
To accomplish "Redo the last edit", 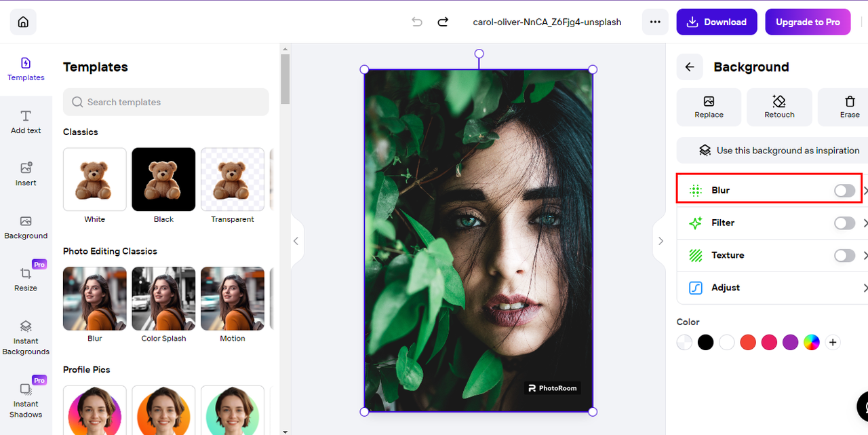I will pyautogui.click(x=443, y=22).
